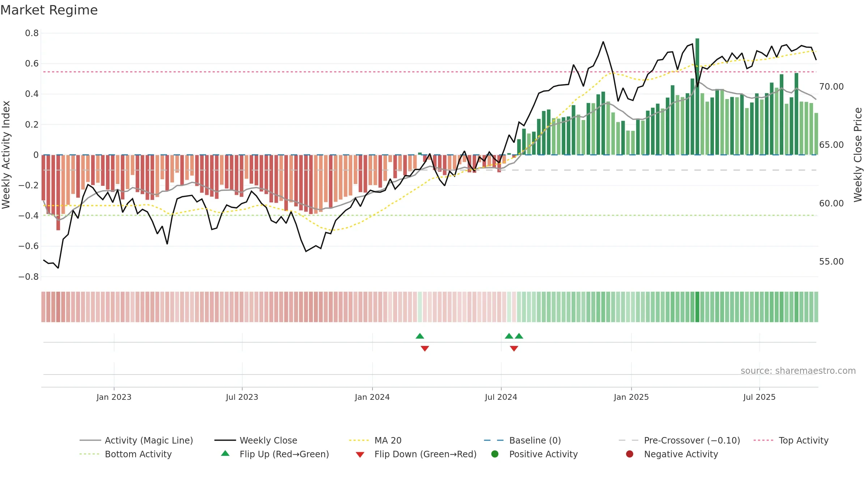Click the Jul 2023 x-axis label
The image size is (868, 488).
coord(242,397)
